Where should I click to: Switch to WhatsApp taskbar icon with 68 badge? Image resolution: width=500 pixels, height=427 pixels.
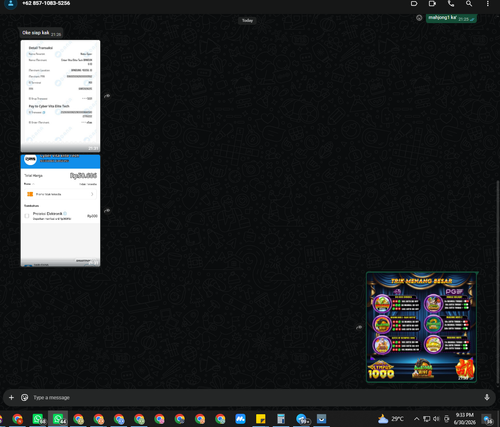[38, 419]
